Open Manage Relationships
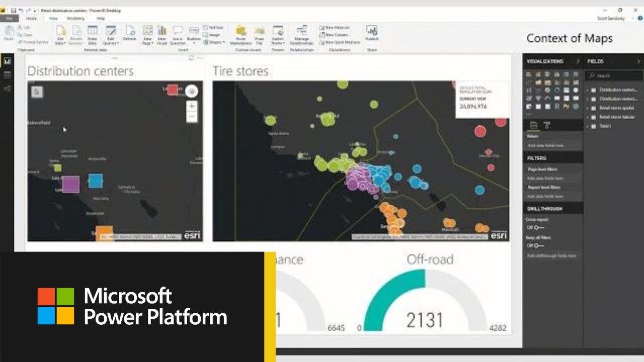This screenshot has width=644, height=362. 301,34
